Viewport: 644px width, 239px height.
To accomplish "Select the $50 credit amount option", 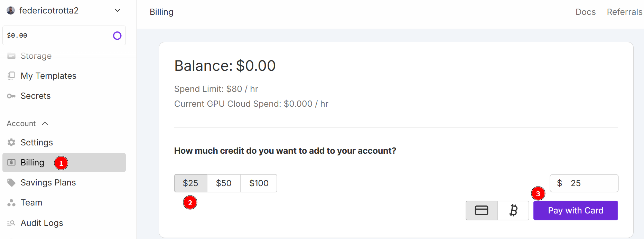I will tap(223, 183).
